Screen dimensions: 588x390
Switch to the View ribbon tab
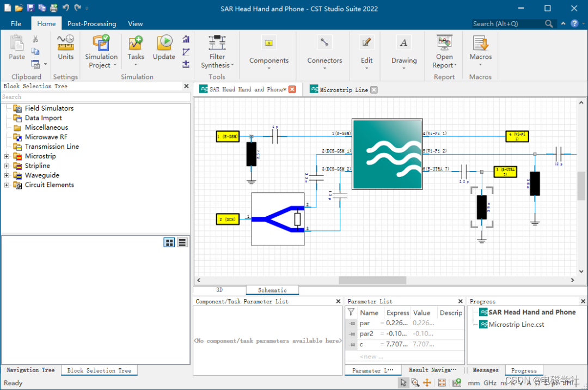[136, 23]
